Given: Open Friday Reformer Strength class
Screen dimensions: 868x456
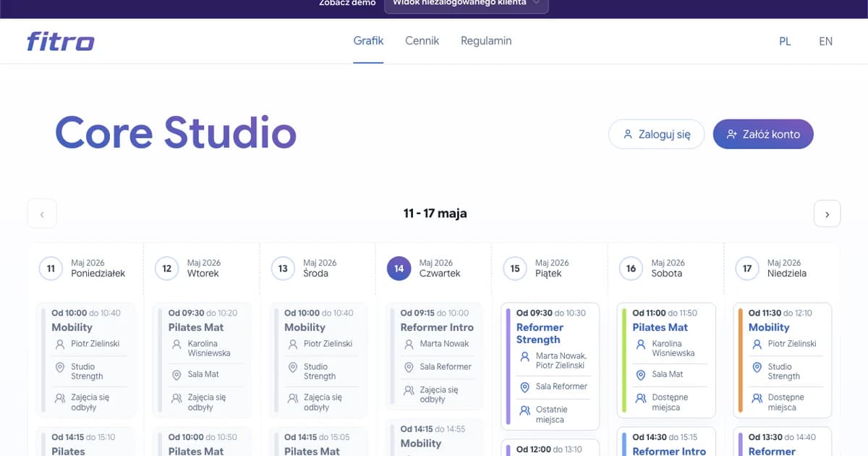Looking at the screenshot, I should 550,366.
